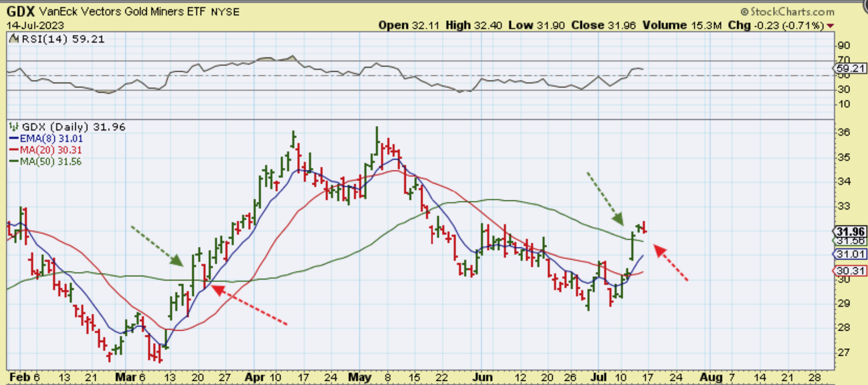
Task: Click the 31.96 last-price tag on right axis
Action: click(x=850, y=232)
